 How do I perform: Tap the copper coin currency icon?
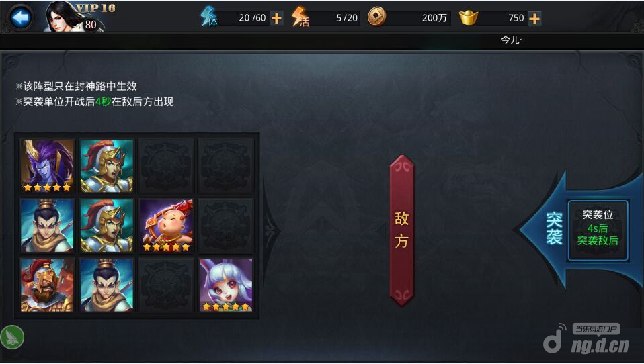click(x=376, y=17)
